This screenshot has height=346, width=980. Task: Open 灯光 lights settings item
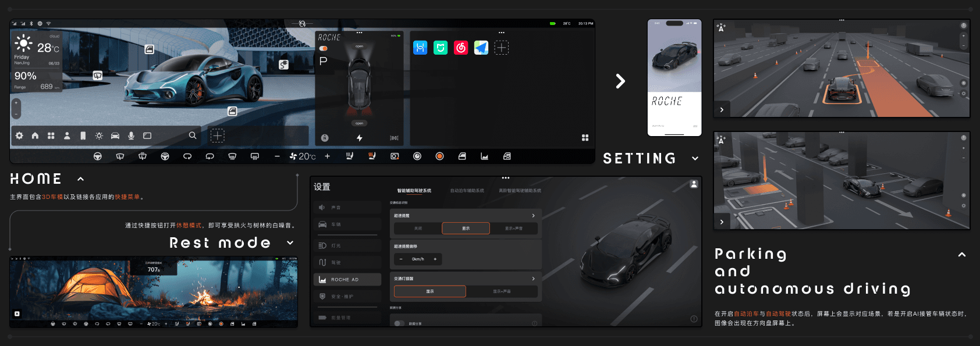click(347, 246)
